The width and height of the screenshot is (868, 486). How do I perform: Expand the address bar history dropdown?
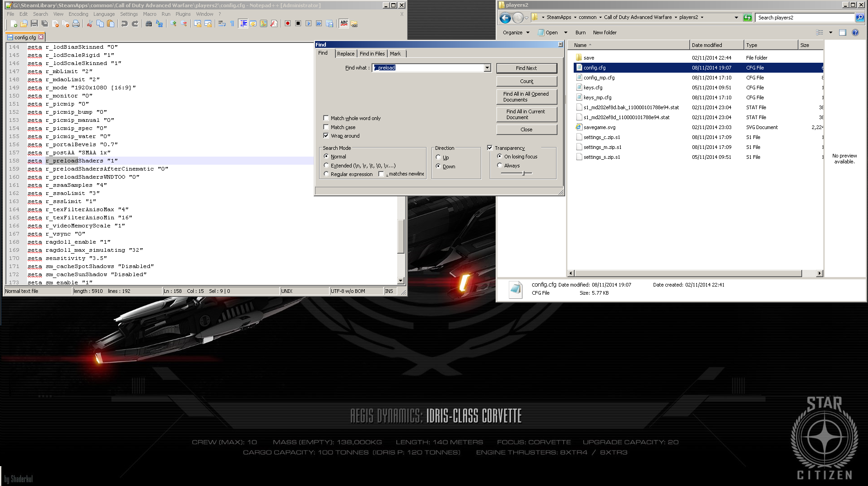(x=736, y=18)
